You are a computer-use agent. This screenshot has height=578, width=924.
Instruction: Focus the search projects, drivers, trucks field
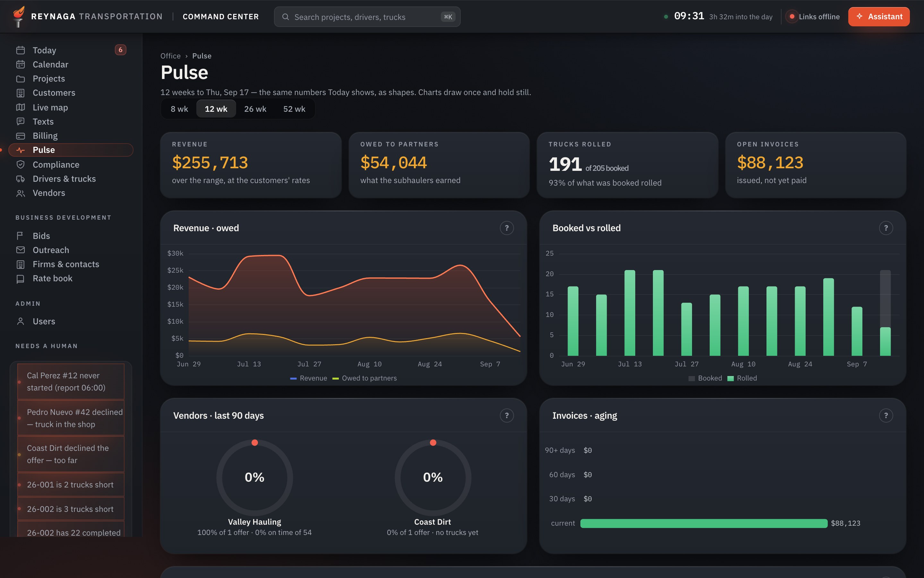367,17
